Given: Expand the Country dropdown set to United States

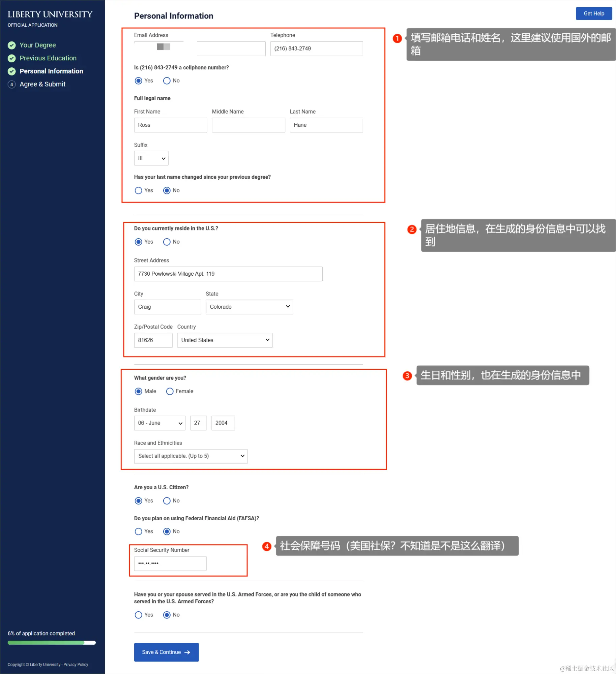Looking at the screenshot, I should click(225, 340).
